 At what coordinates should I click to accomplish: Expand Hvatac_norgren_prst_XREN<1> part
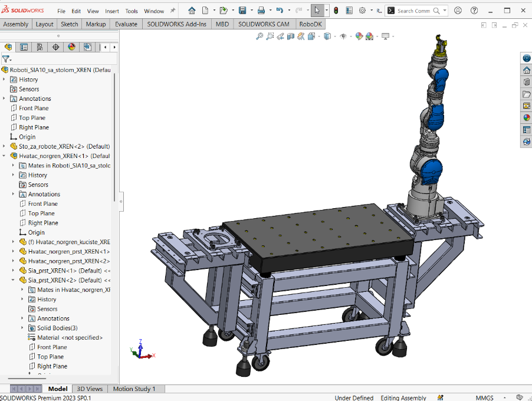[13, 251]
